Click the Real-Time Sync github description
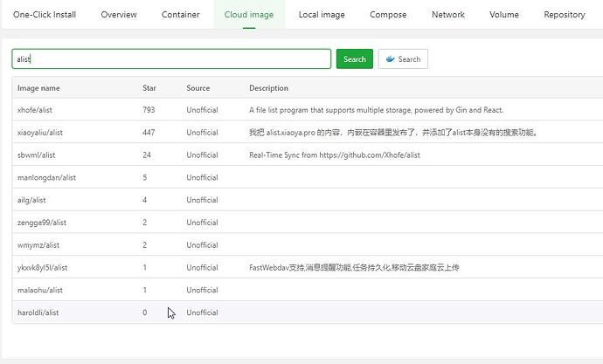The image size is (603, 364). [335, 155]
